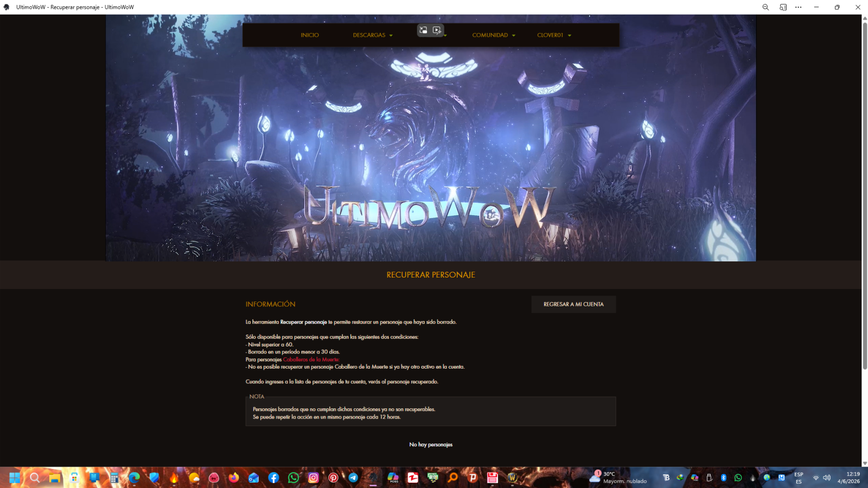Click the UltimoWoW logo banner
This screenshot has width=868, height=488.
430,207
